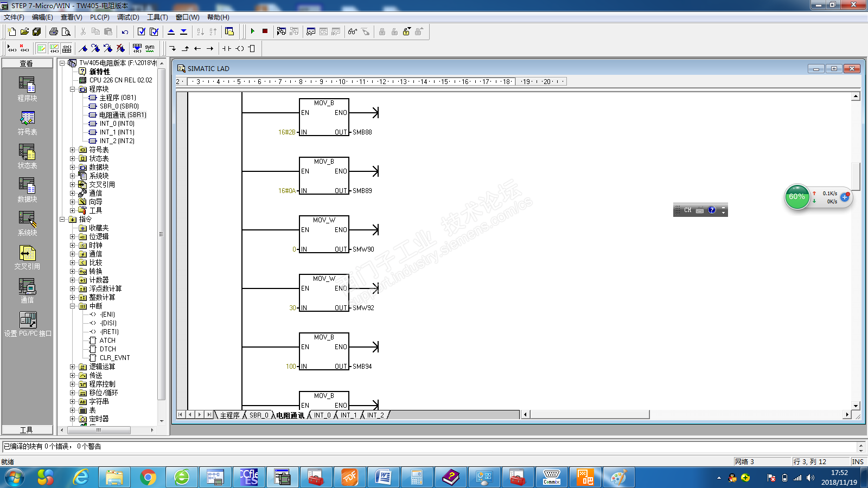868x488 pixels.
Task: Collapse the 指令 root tree node
Action: tap(62, 219)
